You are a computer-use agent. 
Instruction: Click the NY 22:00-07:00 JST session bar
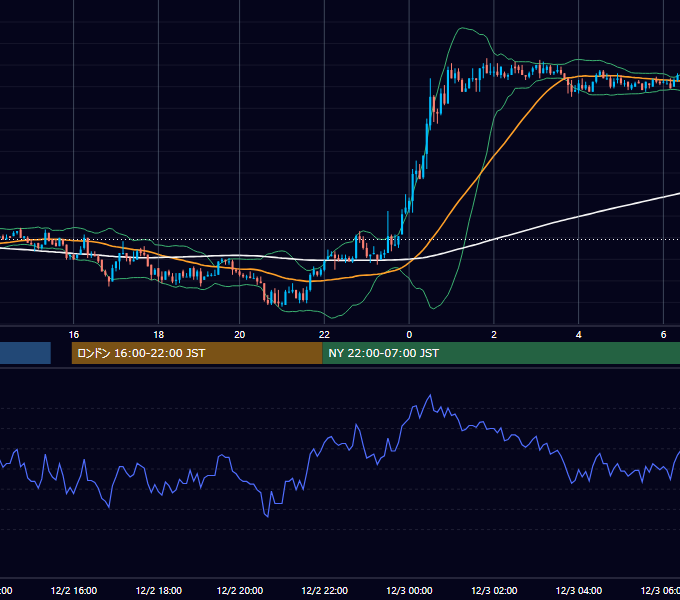[501, 353]
